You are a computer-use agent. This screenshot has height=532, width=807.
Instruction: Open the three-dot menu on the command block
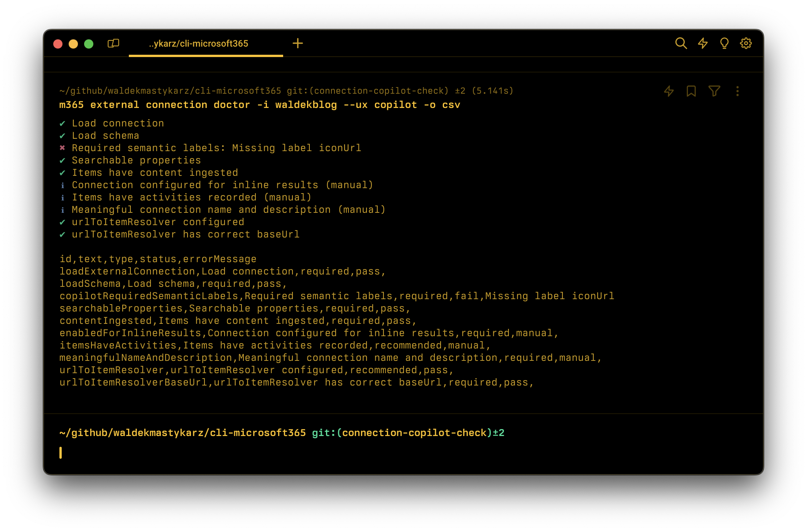point(738,91)
